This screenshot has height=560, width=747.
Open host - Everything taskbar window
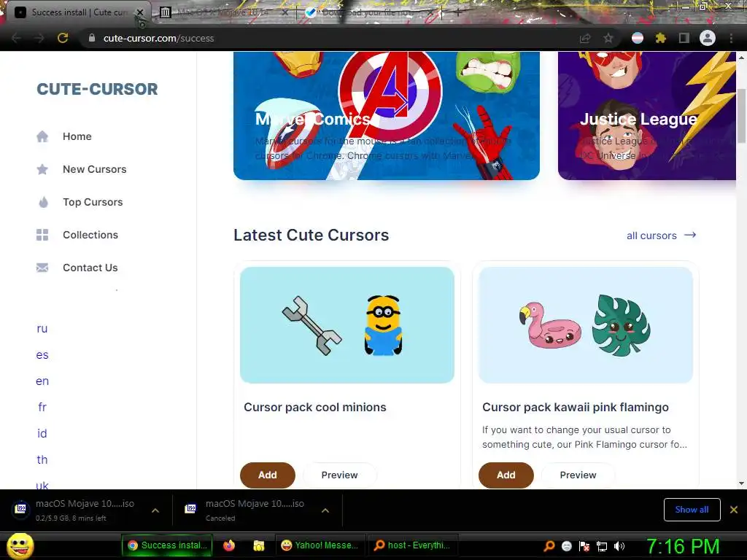click(413, 545)
